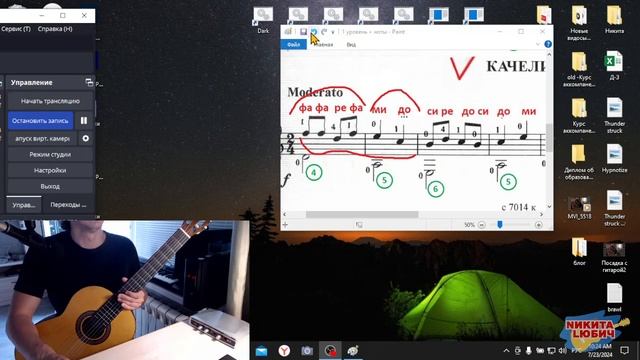Open the Файл tab in Paint

tap(293, 44)
